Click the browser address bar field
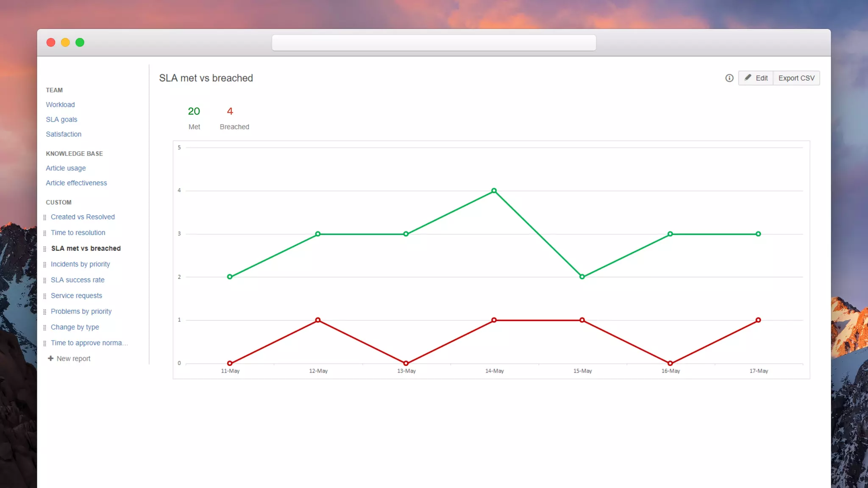 click(x=434, y=43)
